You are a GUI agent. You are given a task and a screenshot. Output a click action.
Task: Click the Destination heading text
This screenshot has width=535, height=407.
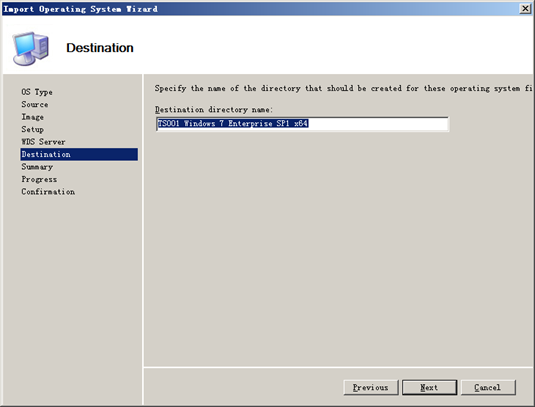(100, 48)
